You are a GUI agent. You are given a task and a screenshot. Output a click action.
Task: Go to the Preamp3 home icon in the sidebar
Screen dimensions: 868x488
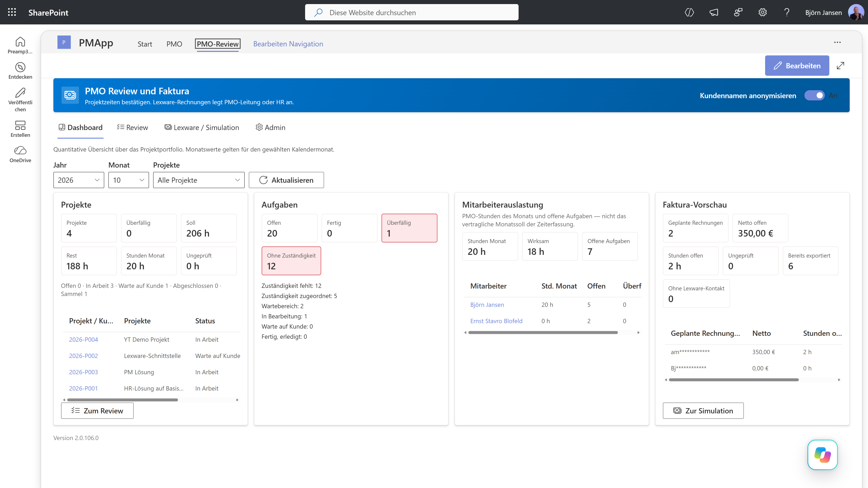20,45
